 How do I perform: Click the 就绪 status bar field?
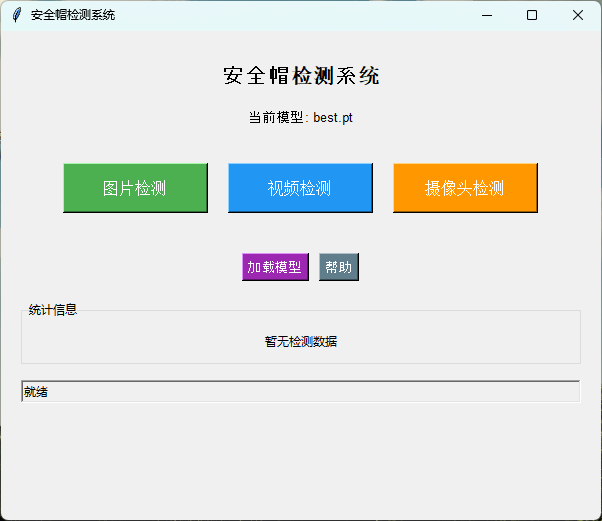(300, 392)
